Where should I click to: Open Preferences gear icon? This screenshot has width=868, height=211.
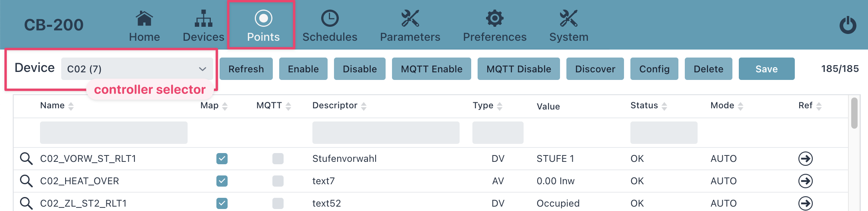pyautogui.click(x=495, y=18)
